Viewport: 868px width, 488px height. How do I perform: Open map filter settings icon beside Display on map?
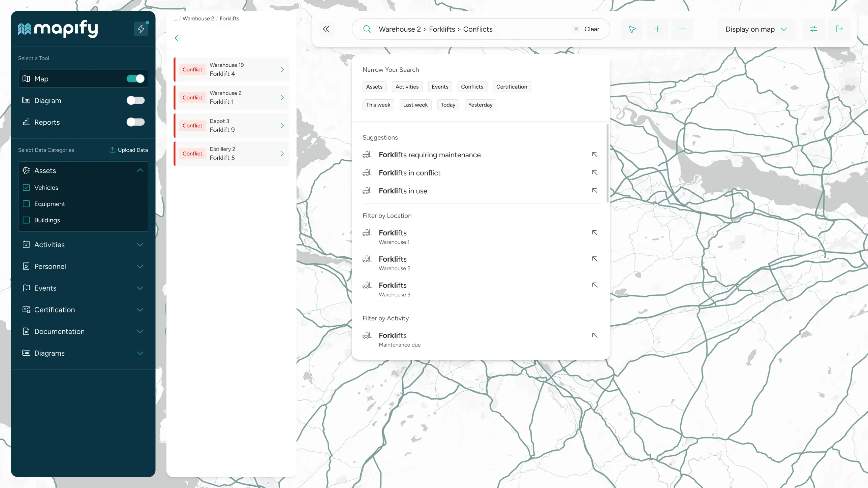click(814, 29)
